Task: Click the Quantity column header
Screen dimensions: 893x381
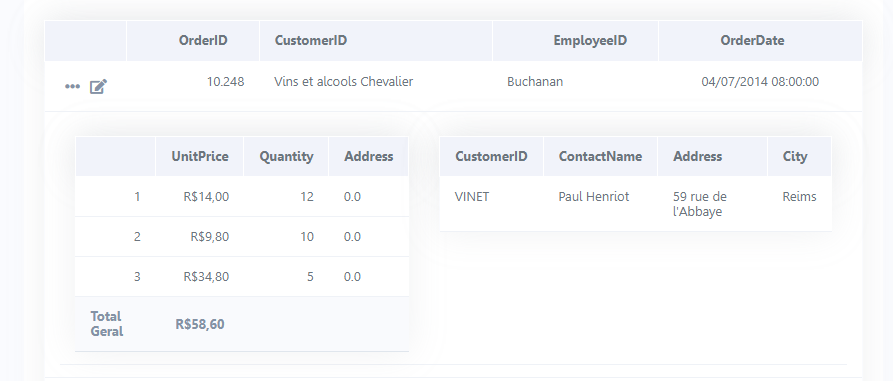Action: pyautogui.click(x=286, y=157)
